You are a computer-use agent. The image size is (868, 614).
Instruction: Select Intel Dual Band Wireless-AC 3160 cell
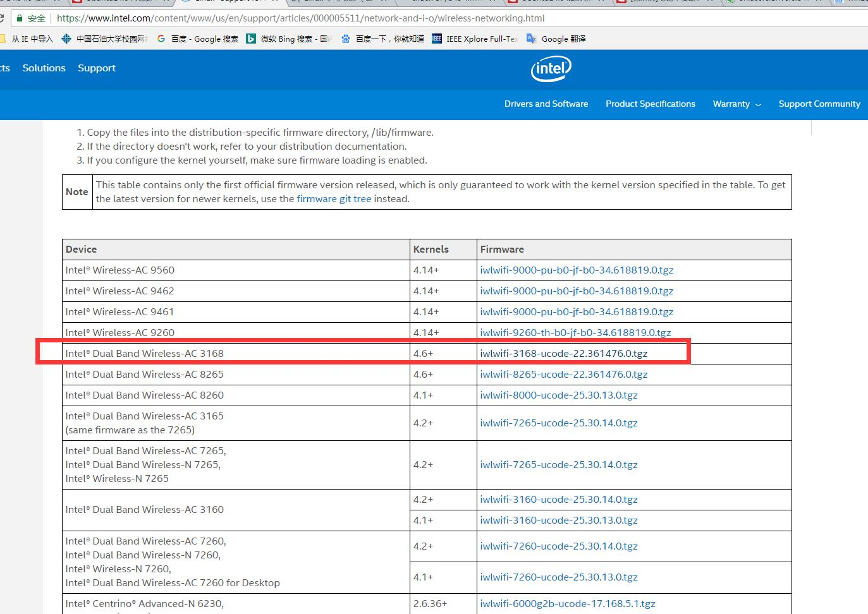pyautogui.click(x=236, y=510)
